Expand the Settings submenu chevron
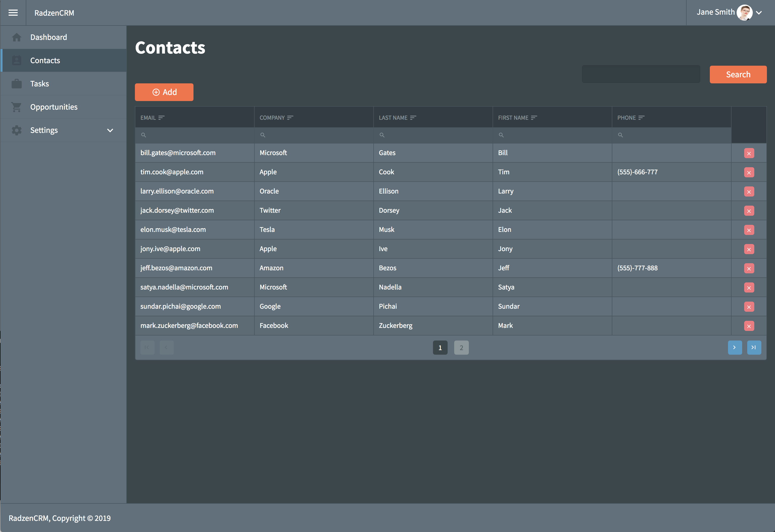775x532 pixels. click(110, 130)
